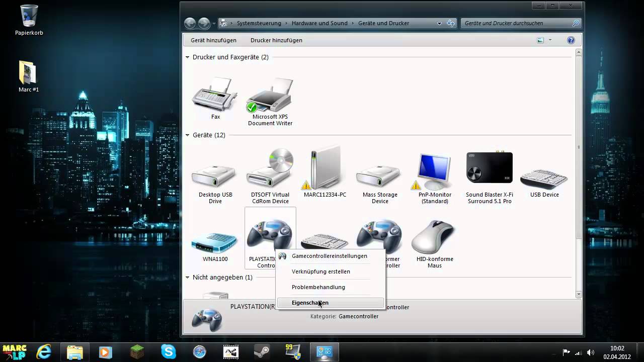Open the recent pages dropdown beside navigation arrows

pyautogui.click(x=213, y=24)
